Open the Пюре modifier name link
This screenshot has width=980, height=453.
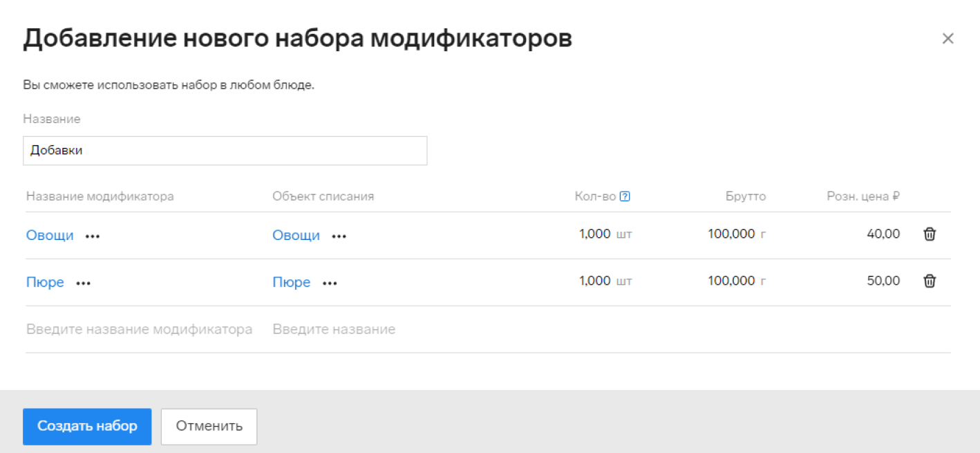[x=45, y=282]
